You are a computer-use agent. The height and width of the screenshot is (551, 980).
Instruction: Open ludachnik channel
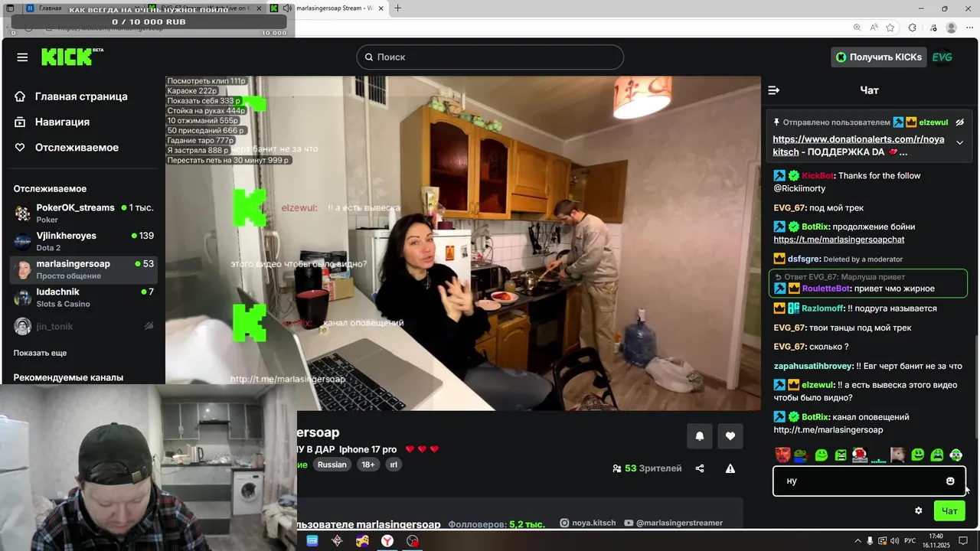[84, 298]
